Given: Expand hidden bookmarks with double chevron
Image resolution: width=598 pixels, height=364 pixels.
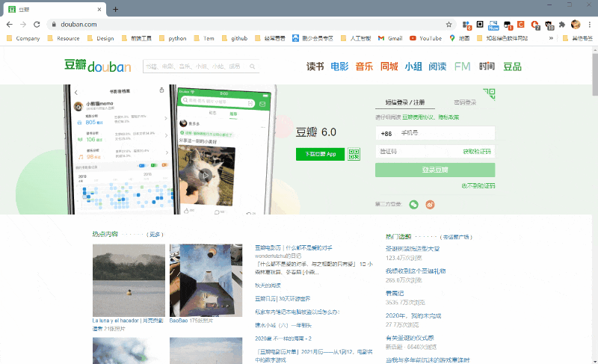Looking at the screenshot, I should pos(551,38).
